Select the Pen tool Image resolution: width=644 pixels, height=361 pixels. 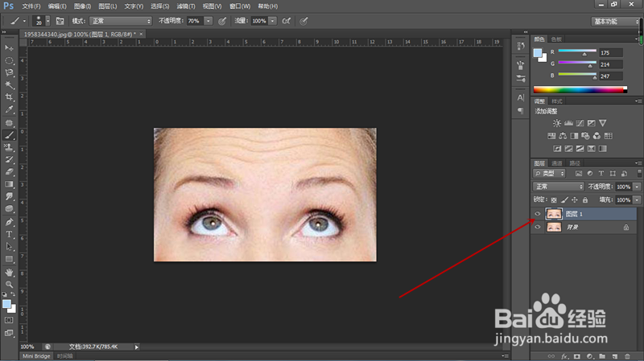click(x=9, y=222)
